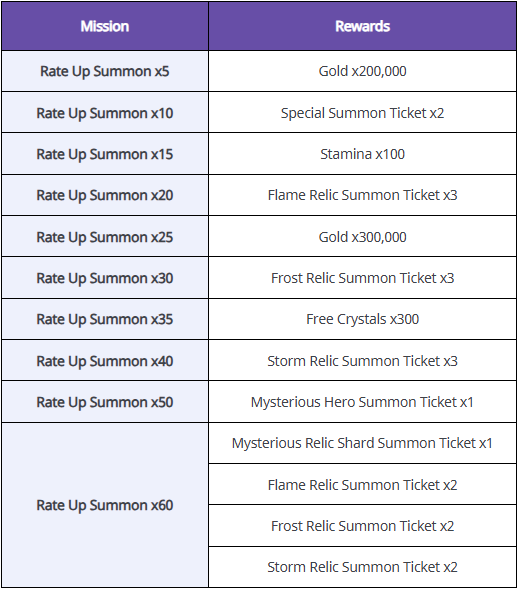Click Storm Relic Summon Ticket x3 cell
This screenshot has height=589, width=518.
click(x=362, y=361)
